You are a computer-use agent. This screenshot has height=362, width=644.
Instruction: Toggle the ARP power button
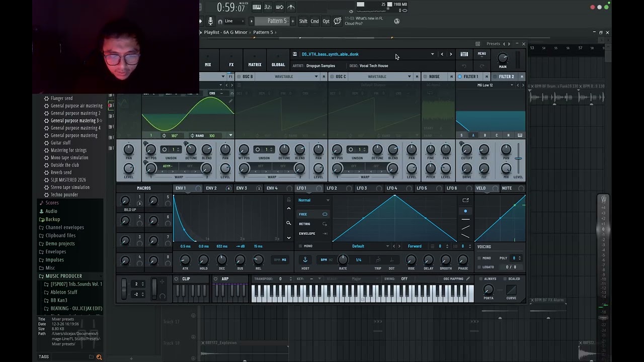215,279
